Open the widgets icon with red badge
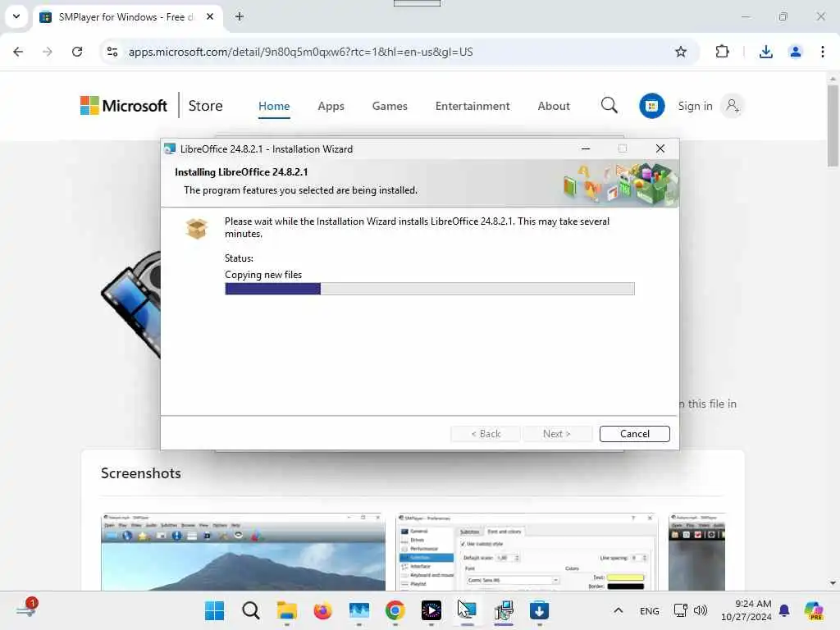The image size is (840, 630). coord(27,608)
